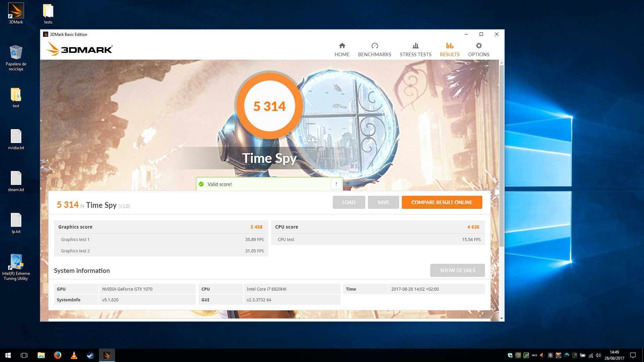Viewport: 644px width, 362px height.
Task: Click the 5 314 score circle
Action: [269, 106]
